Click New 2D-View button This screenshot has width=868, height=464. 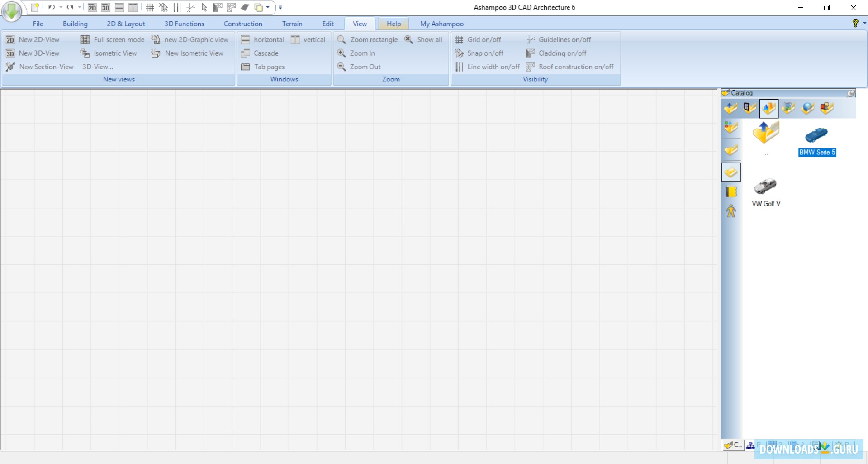pyautogui.click(x=33, y=39)
